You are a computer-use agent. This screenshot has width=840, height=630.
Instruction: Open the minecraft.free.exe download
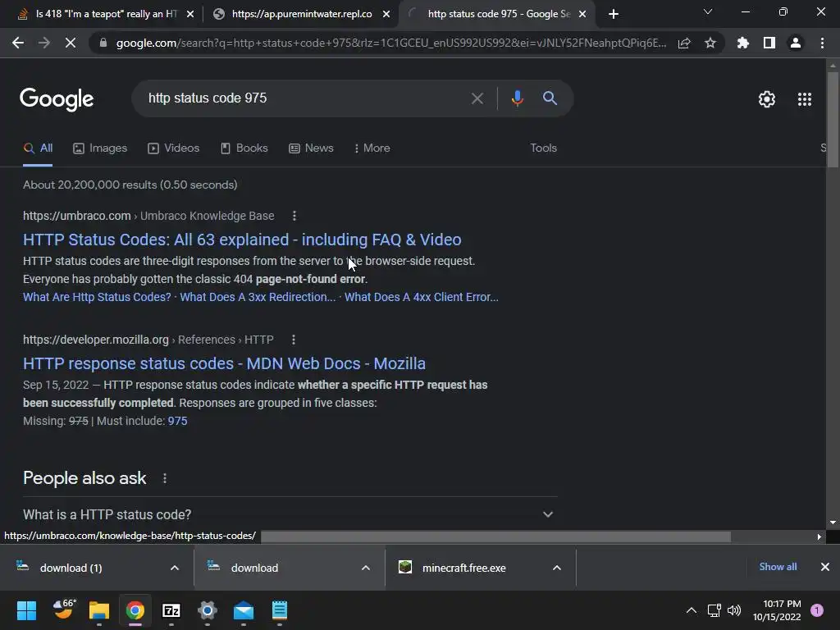click(x=464, y=568)
